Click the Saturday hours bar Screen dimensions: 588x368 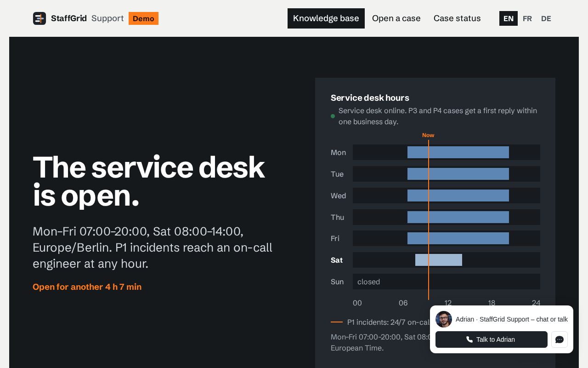[x=439, y=260]
